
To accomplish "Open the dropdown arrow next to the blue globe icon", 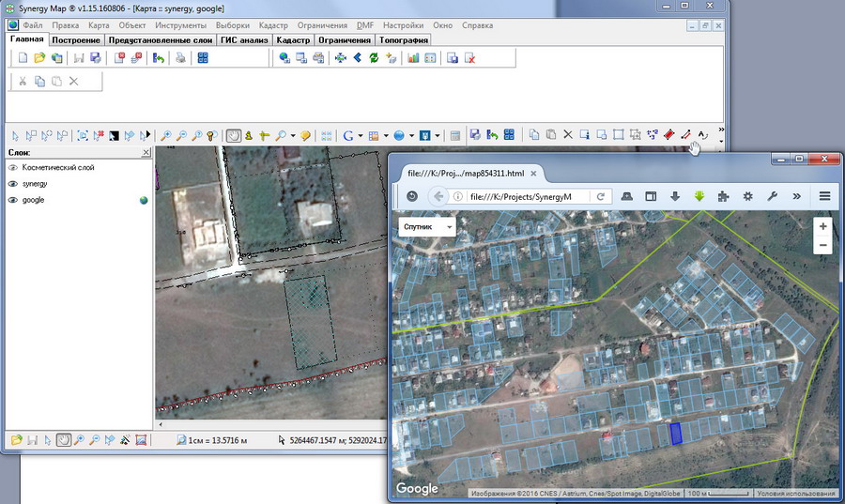I will tap(411, 136).
